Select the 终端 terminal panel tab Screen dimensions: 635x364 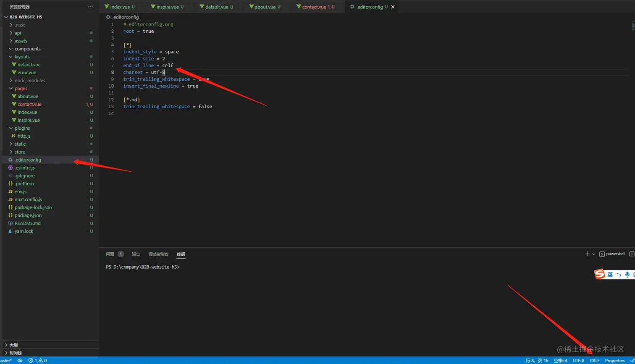[x=181, y=254]
